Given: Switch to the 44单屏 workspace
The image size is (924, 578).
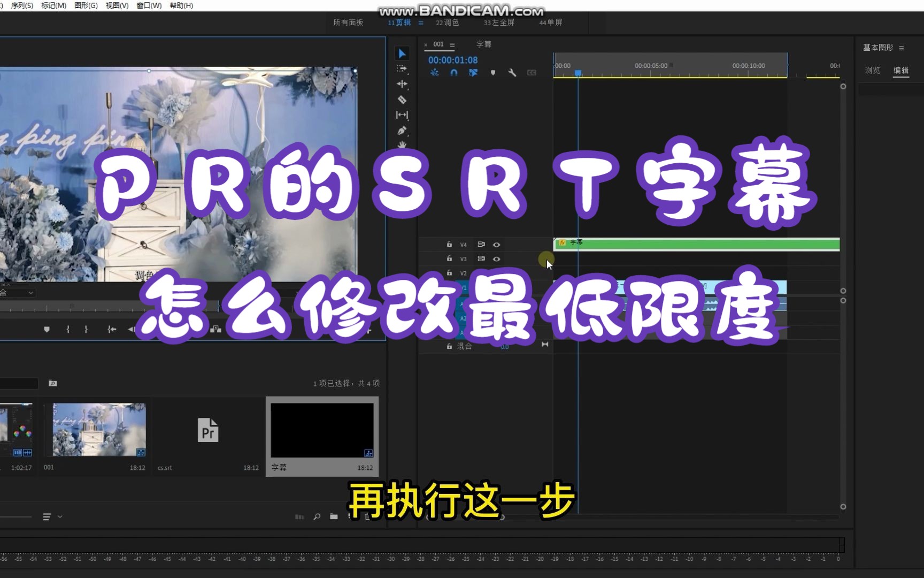Looking at the screenshot, I should tap(550, 22).
